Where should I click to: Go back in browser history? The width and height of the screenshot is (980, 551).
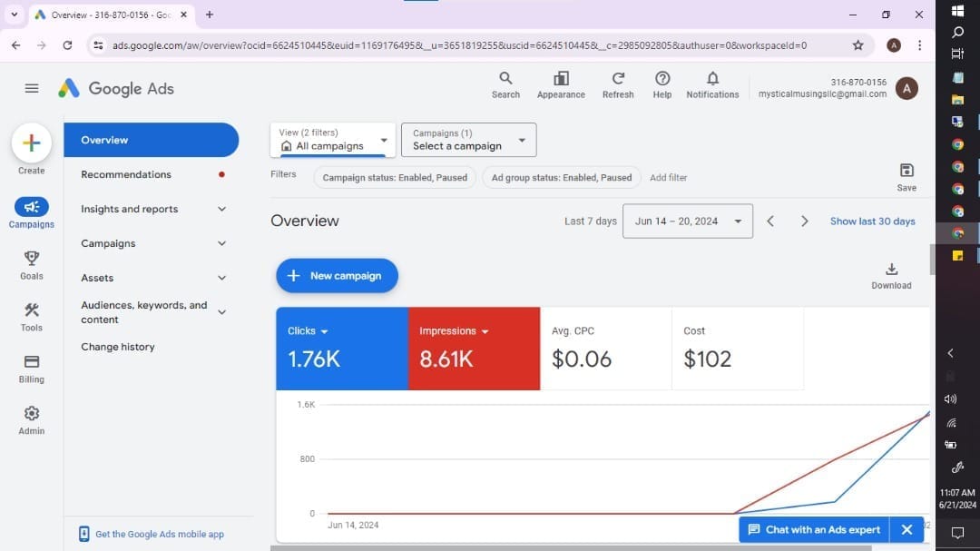(x=16, y=45)
